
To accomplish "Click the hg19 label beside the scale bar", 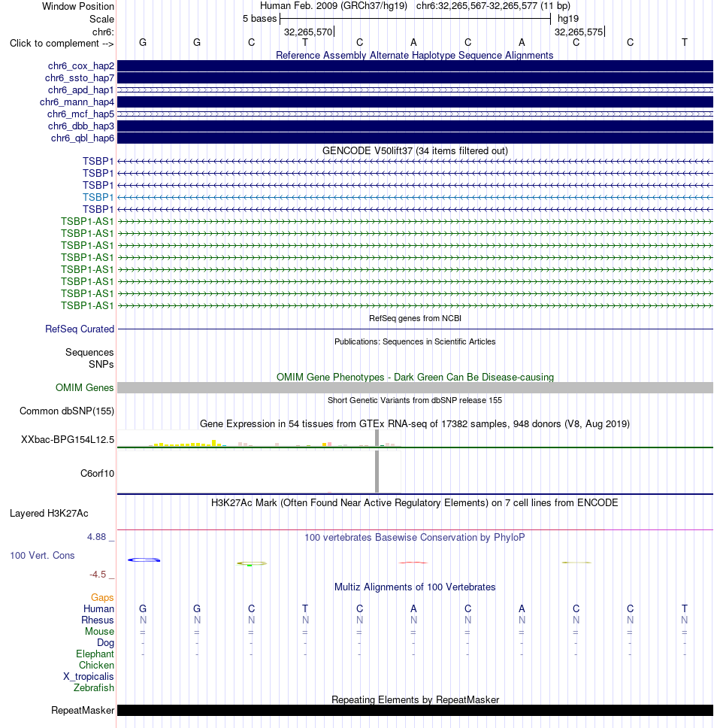I will (568, 19).
